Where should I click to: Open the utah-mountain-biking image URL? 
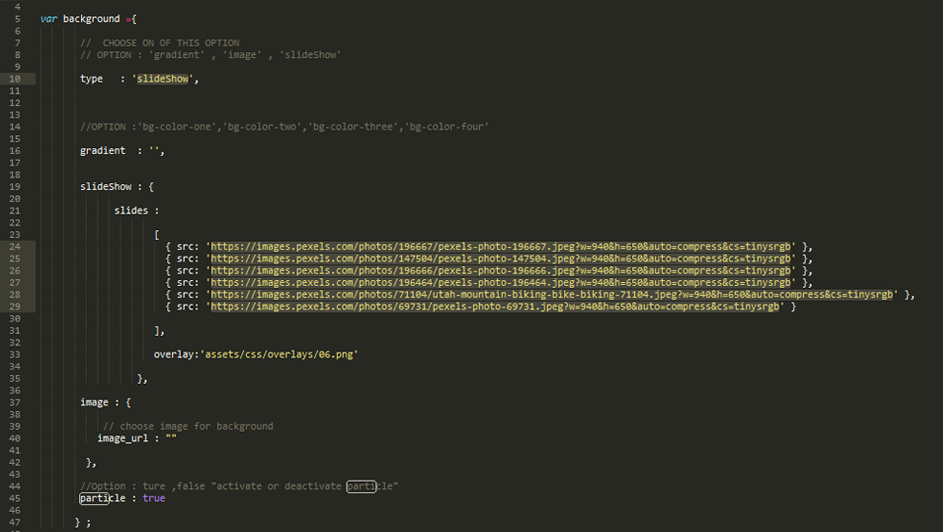pyautogui.click(x=553, y=295)
